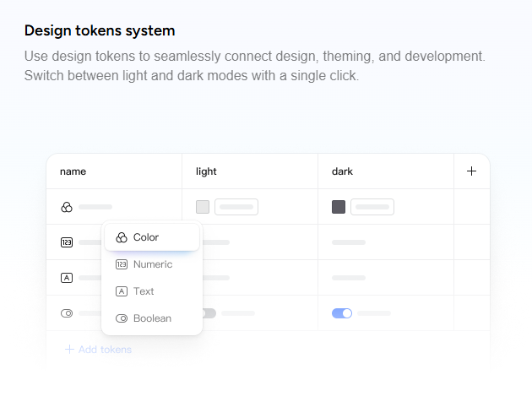This screenshot has height=402, width=532.
Task: Select Boolean from the token type menu
Action: pyautogui.click(x=152, y=318)
